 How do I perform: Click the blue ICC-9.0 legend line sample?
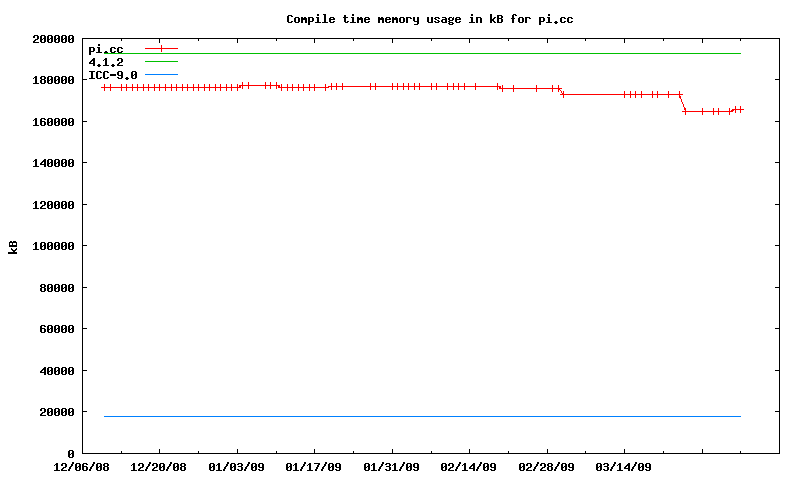coord(161,75)
